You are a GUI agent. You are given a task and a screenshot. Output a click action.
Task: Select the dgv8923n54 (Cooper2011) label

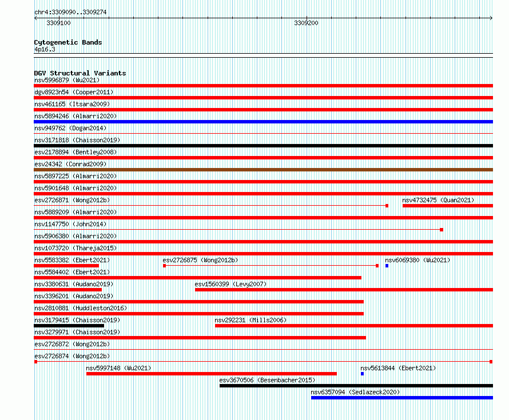[x=74, y=92]
